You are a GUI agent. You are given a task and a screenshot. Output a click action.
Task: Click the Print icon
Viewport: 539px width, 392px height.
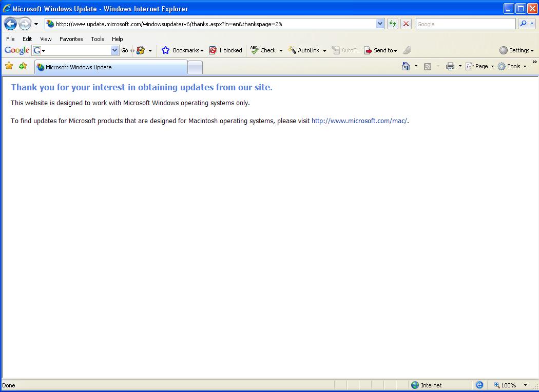450,66
